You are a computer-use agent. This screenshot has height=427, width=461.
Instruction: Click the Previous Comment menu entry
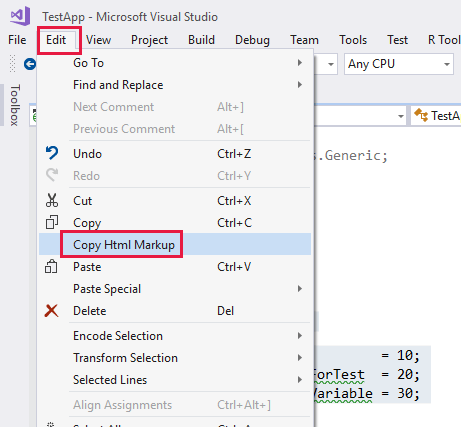coord(175,129)
